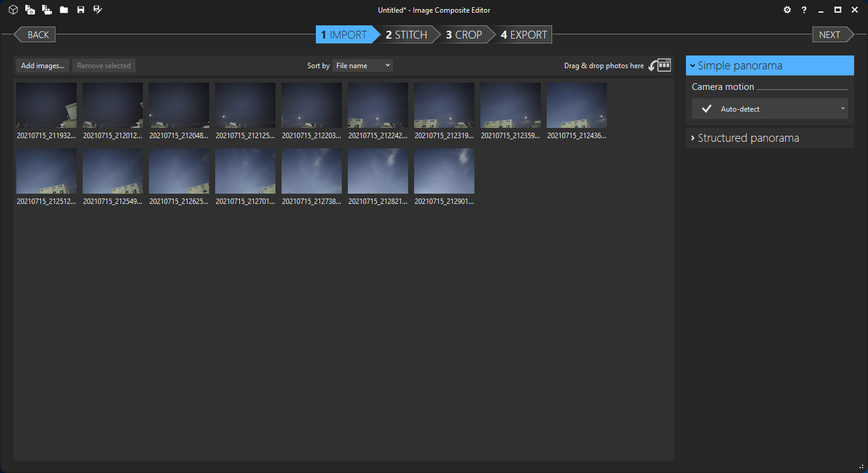The height and width of the screenshot is (473, 868).
Task: Click the Remove selected button
Action: click(104, 65)
